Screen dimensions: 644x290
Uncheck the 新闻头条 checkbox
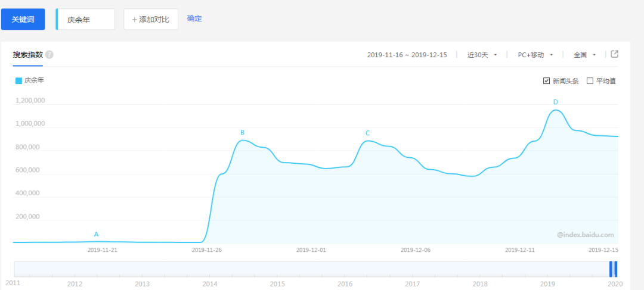(x=546, y=81)
